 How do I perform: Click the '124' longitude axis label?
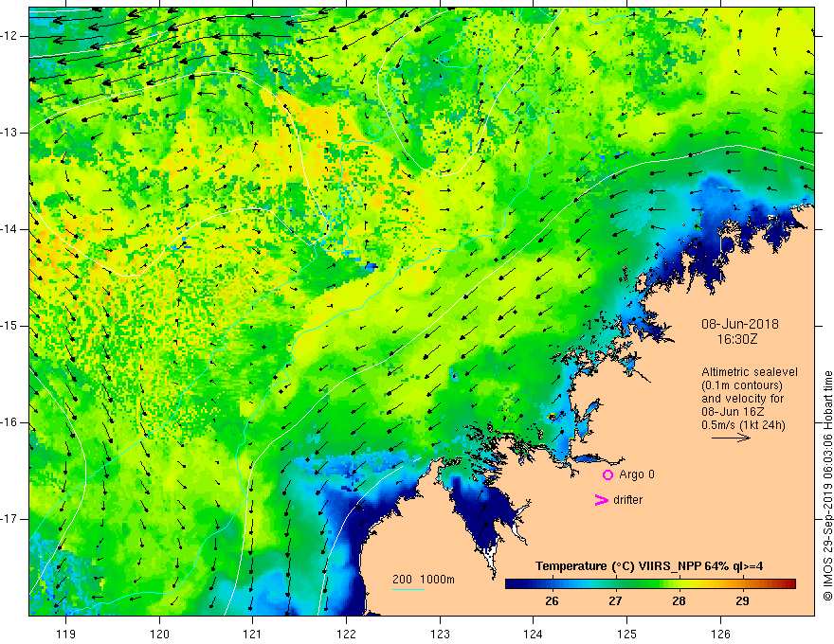[x=534, y=634]
